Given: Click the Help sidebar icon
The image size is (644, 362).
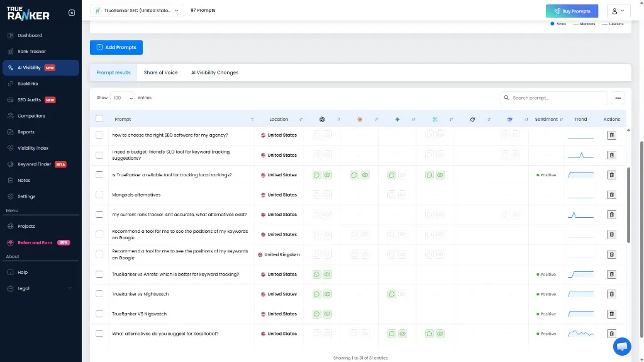Looking at the screenshot, I should 11,273.
